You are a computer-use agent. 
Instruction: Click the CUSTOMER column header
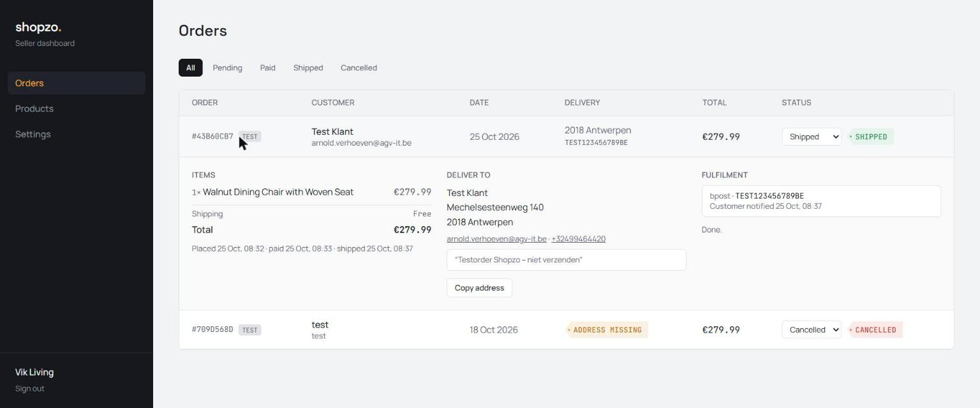click(x=333, y=102)
